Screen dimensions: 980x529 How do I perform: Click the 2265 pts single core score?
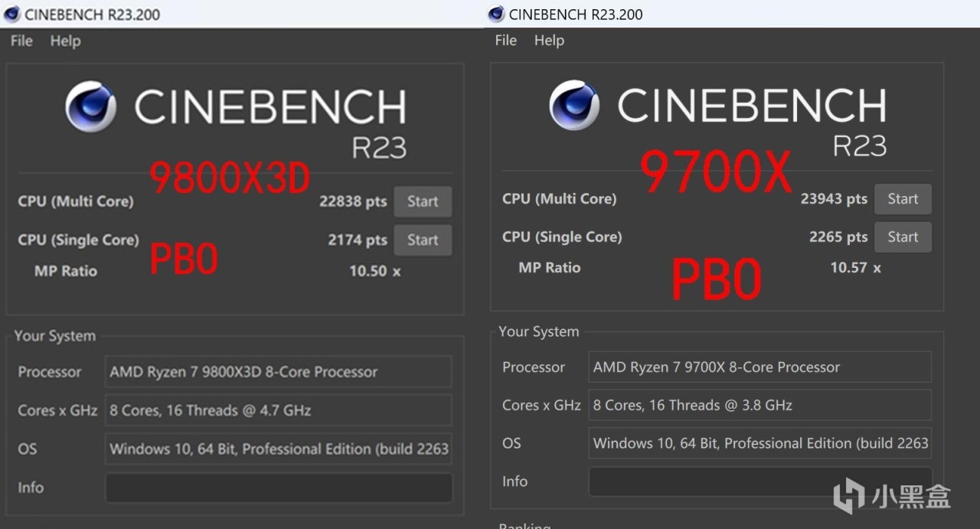click(x=838, y=237)
